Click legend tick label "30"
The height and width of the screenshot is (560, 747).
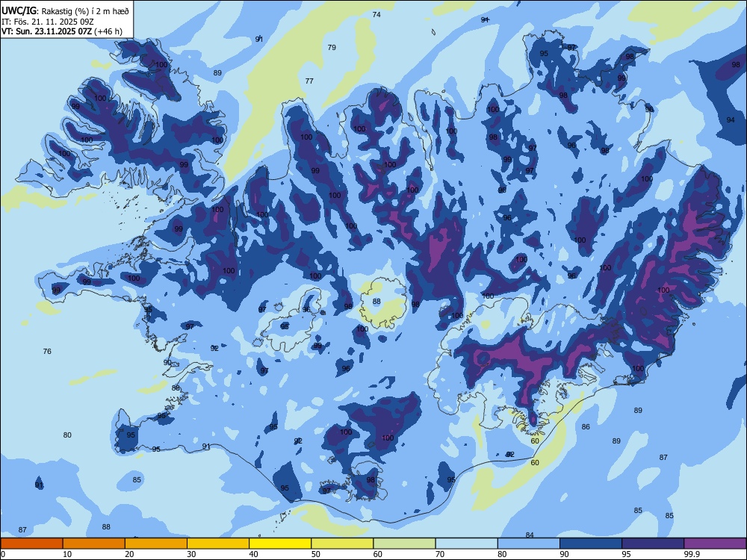(191, 554)
